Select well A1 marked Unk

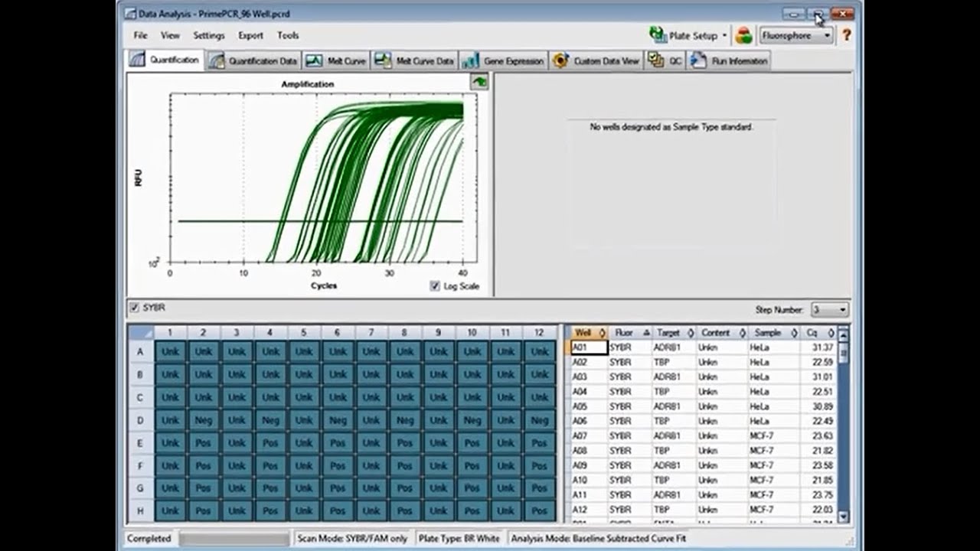[x=170, y=352]
